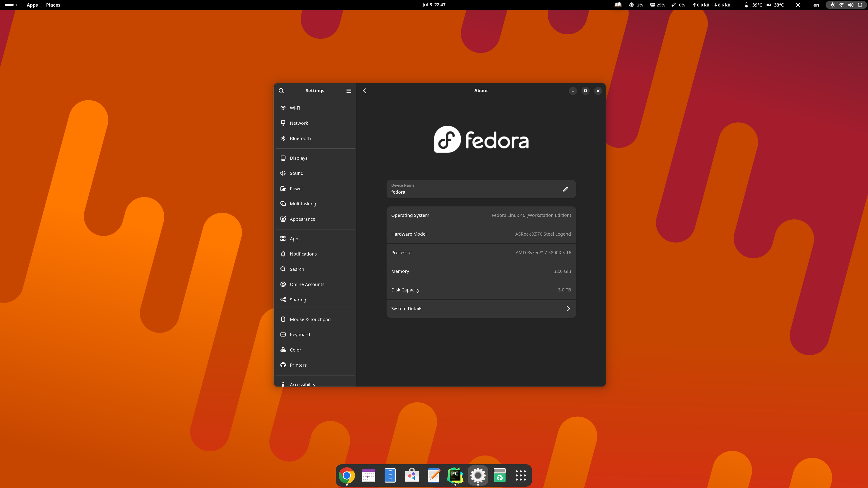Image resolution: width=868 pixels, height=488 pixels.
Task: Edit the device name field
Action: pos(565,189)
